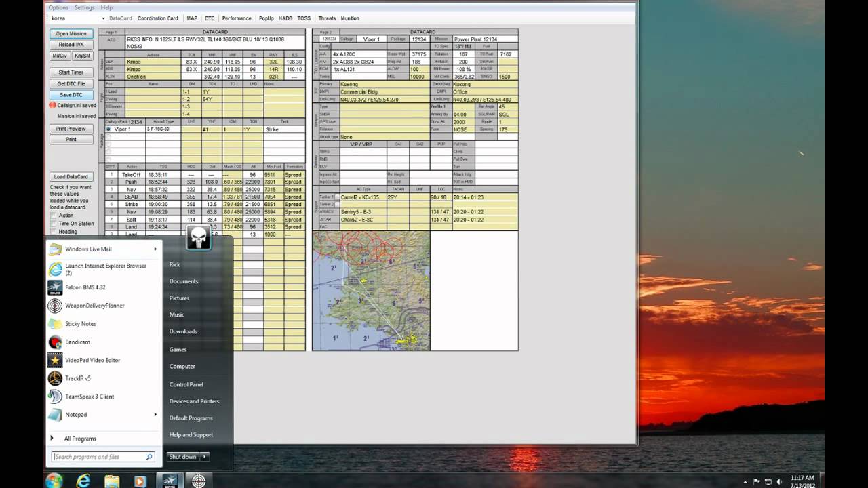
Task: Click the skull user account picture
Action: [x=198, y=237]
